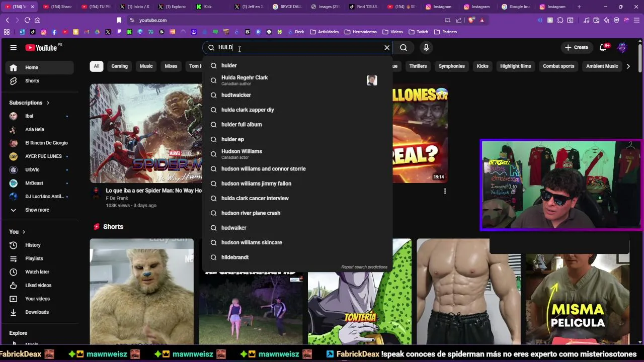Click browser Back arrow
This screenshot has width=644, height=362.
coord(7,20)
